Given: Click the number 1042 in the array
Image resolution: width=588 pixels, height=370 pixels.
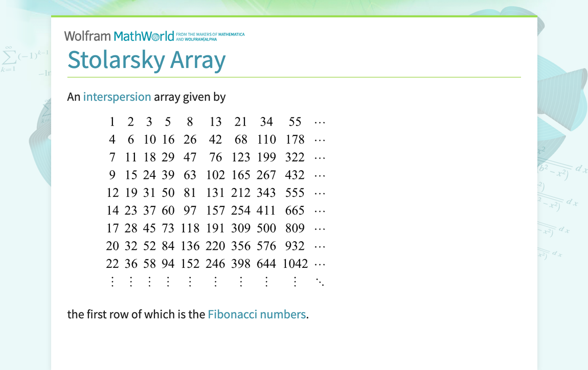Looking at the screenshot, I should [295, 264].
